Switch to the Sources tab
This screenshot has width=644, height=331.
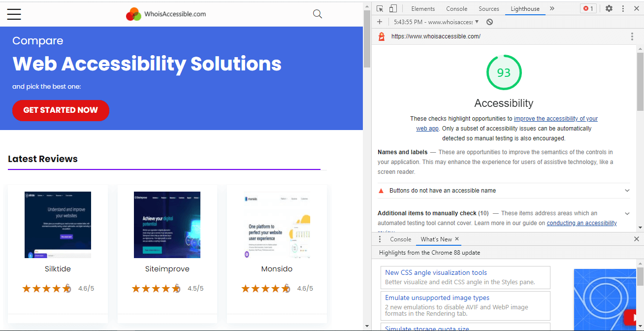pos(488,9)
